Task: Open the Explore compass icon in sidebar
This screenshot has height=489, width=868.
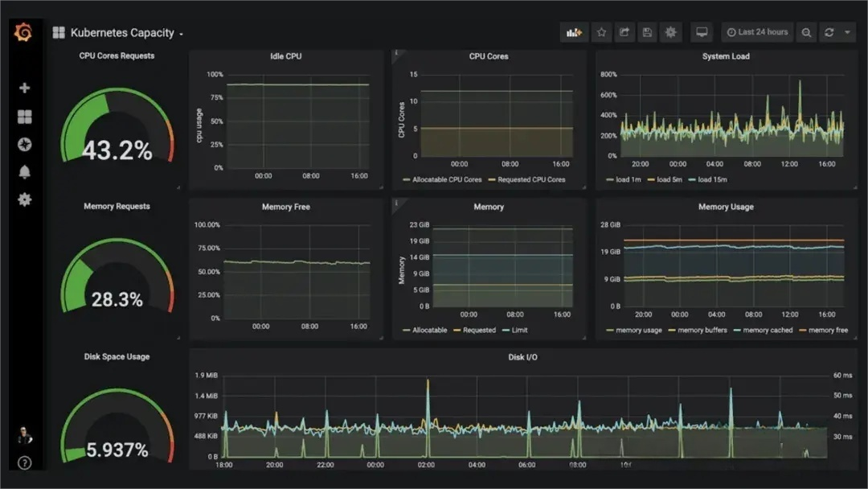Action: click(x=23, y=143)
